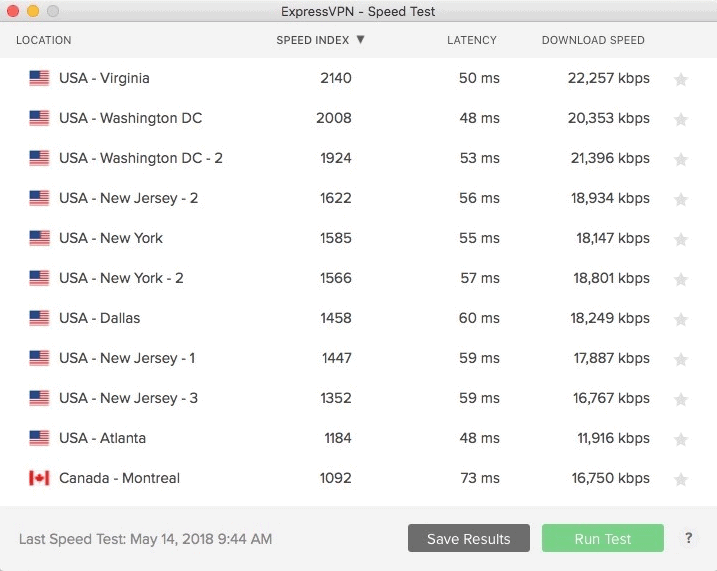Image resolution: width=717 pixels, height=571 pixels.
Task: Click the flag next to USA - Washington DC - 2
Action: [39, 158]
